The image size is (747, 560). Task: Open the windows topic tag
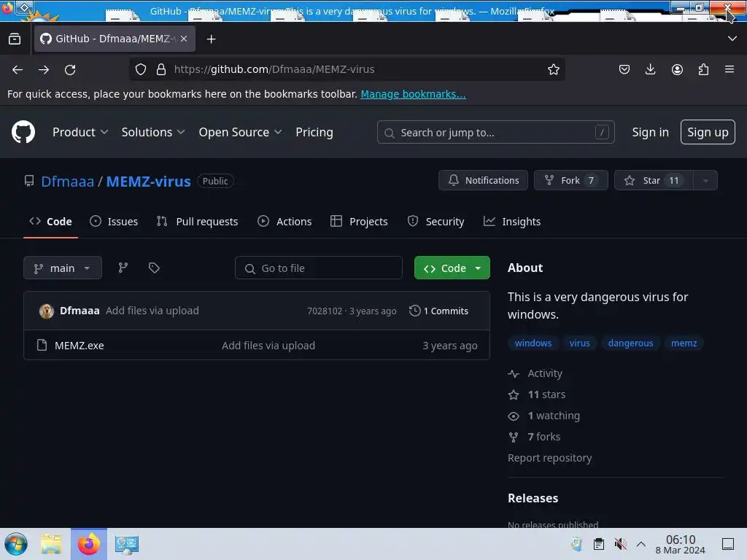pos(533,343)
